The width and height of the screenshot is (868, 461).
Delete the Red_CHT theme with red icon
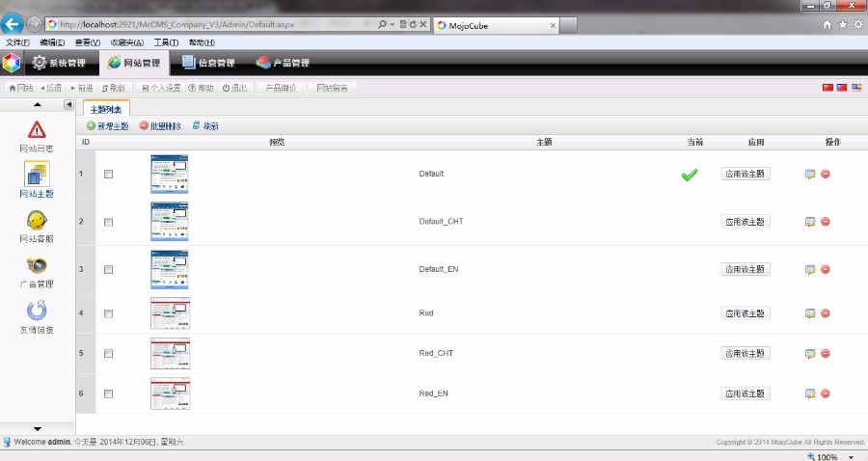tap(826, 353)
